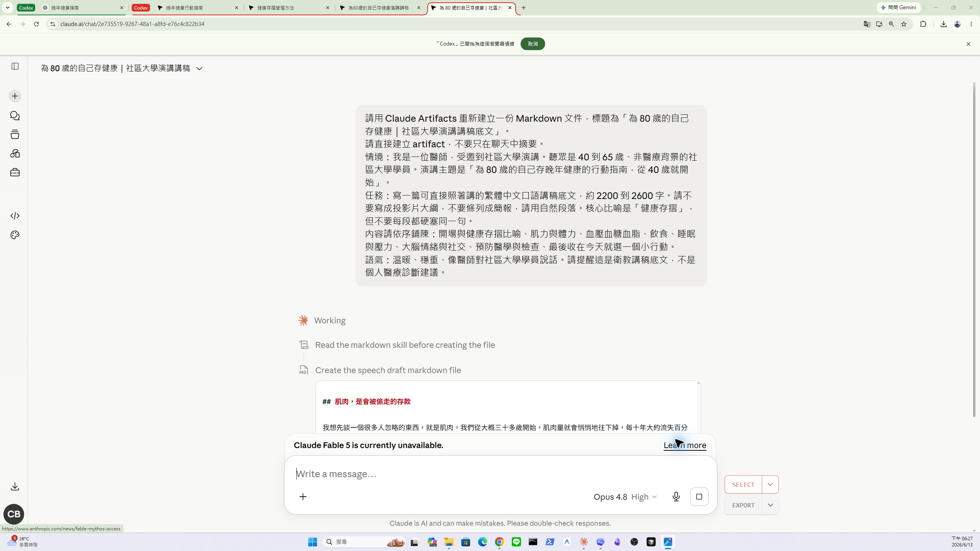This screenshot has height=551, width=980.
Task: Open File Explorer from taskbar
Action: point(449,542)
